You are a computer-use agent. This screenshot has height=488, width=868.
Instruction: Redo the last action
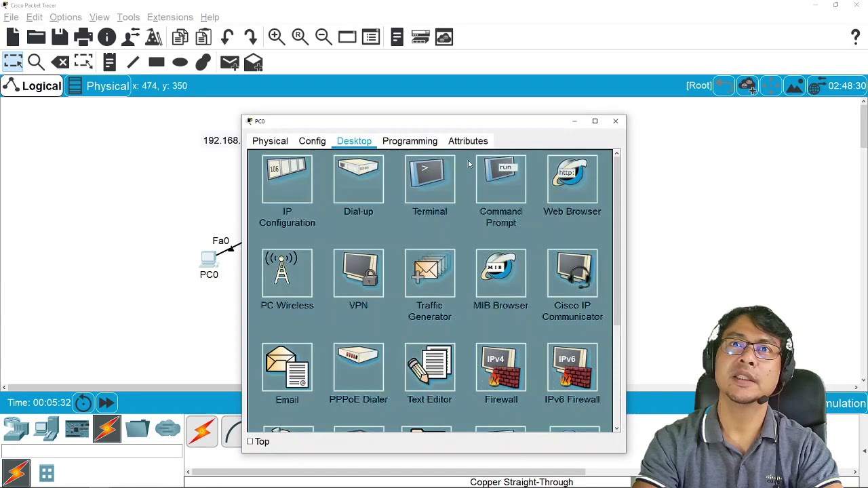coord(250,37)
